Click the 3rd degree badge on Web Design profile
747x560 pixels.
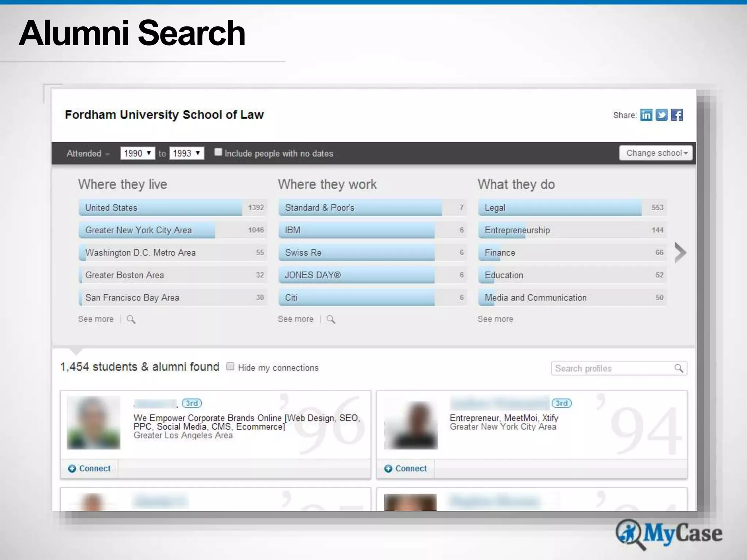point(191,403)
